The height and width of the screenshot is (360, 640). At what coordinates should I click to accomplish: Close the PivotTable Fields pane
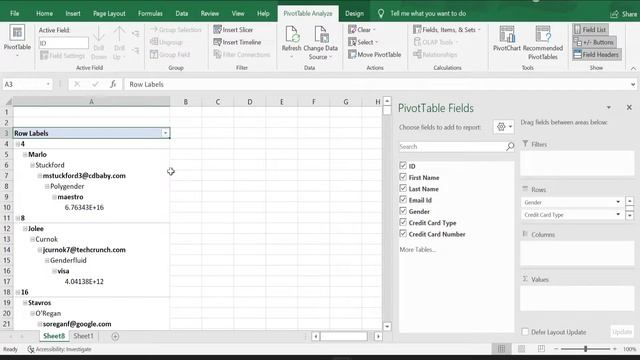(629, 107)
